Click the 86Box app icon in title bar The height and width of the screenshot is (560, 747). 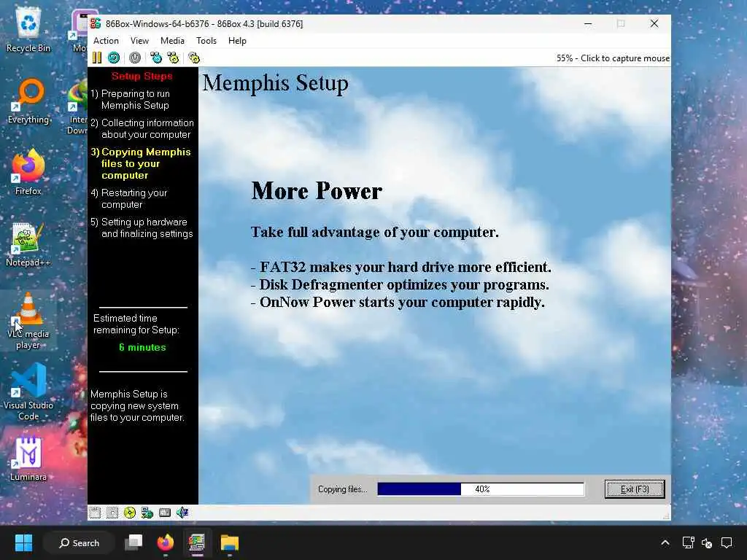point(96,23)
